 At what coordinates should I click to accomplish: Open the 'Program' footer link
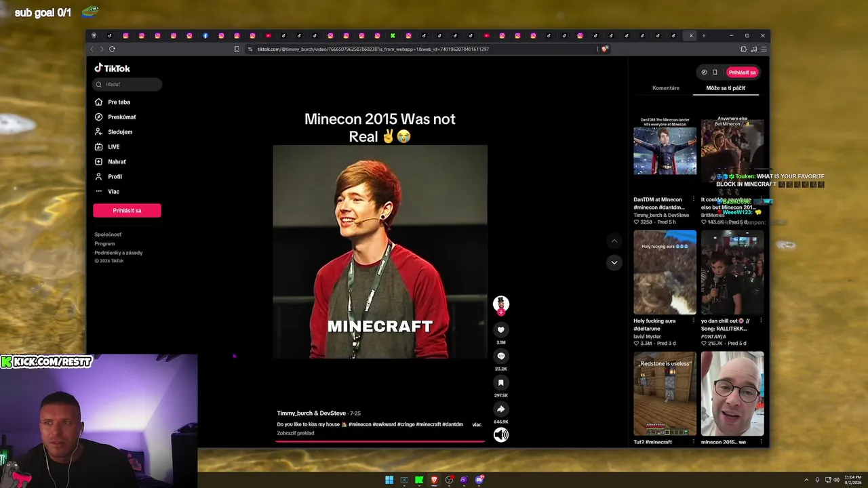(x=105, y=243)
